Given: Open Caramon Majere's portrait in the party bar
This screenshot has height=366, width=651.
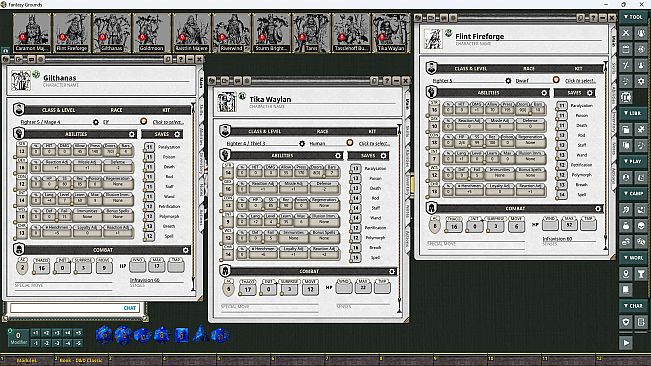Looking at the screenshot, I should tap(32, 32).
